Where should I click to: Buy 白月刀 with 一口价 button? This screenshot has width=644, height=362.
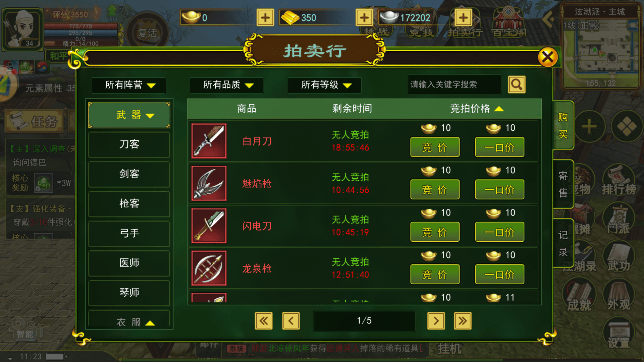500,147
